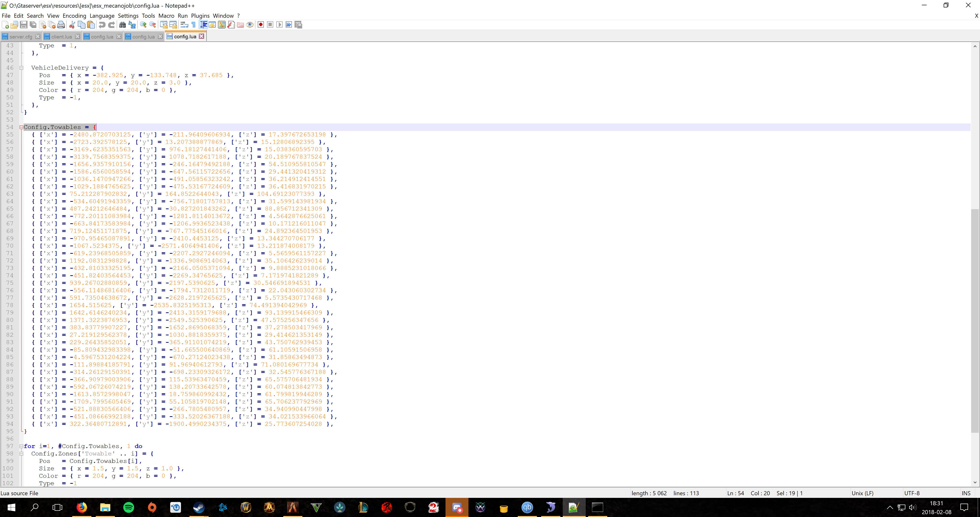Close the client.lua tab
The width and height of the screenshot is (980, 517).
pos(78,37)
